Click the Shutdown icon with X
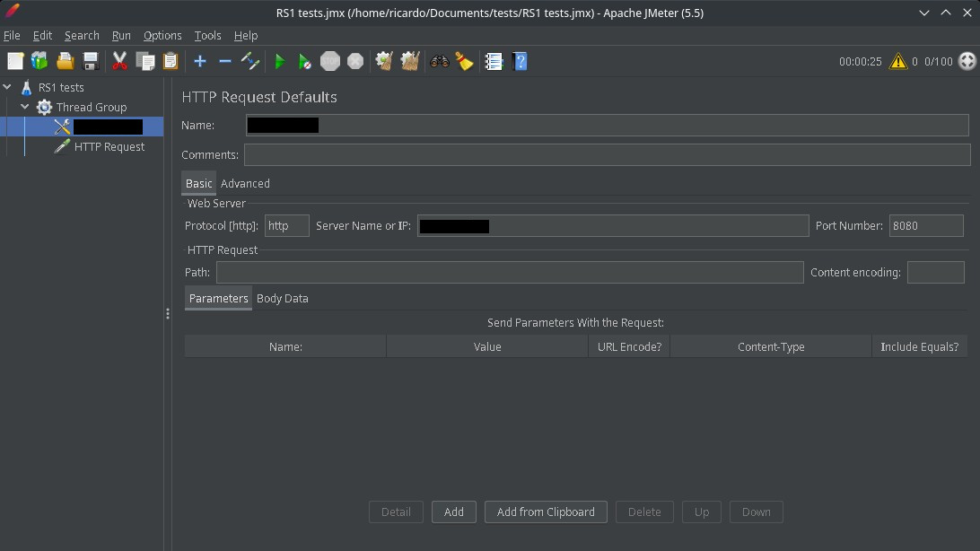This screenshot has height=551, width=980. pyautogui.click(x=355, y=61)
